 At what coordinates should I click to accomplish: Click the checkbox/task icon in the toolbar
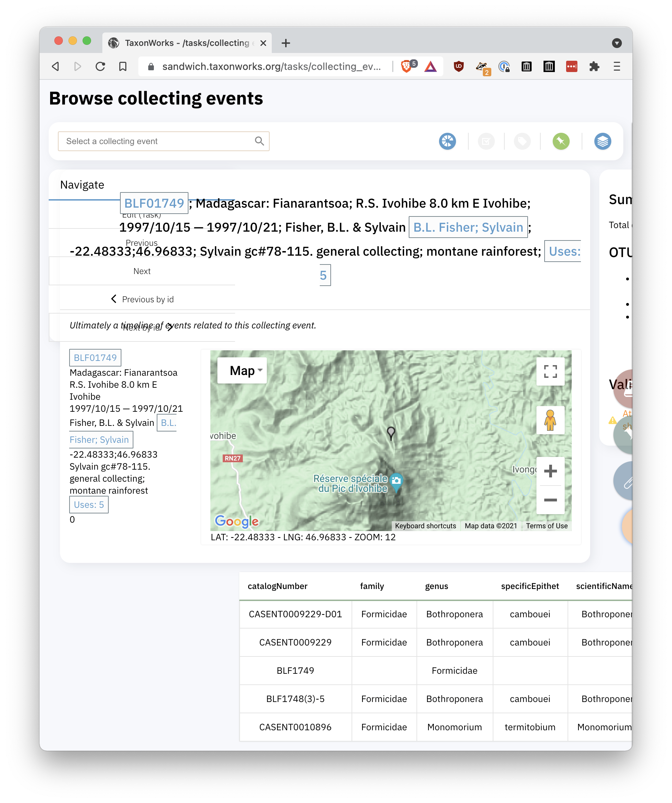tap(486, 141)
